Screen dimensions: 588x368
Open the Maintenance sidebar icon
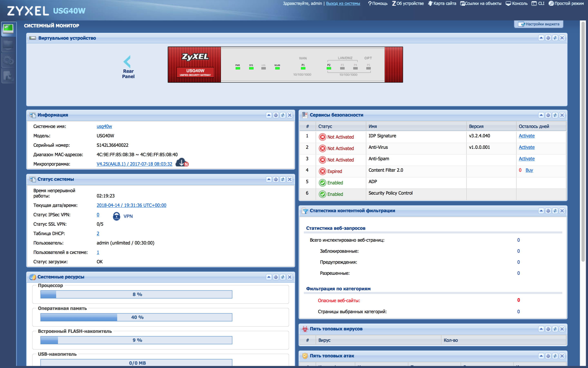coord(8,76)
